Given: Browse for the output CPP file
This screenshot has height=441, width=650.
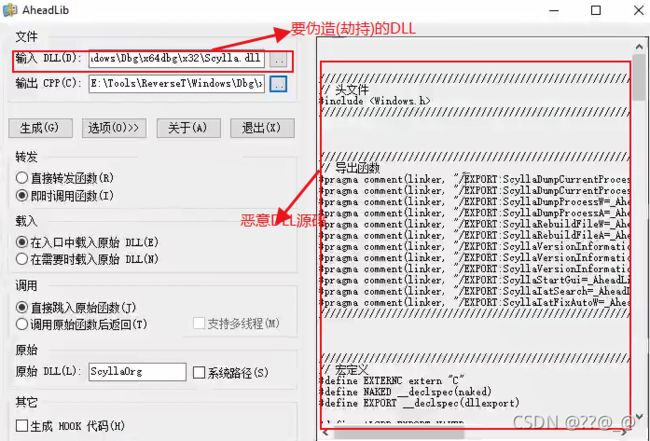Looking at the screenshot, I should tap(278, 84).
